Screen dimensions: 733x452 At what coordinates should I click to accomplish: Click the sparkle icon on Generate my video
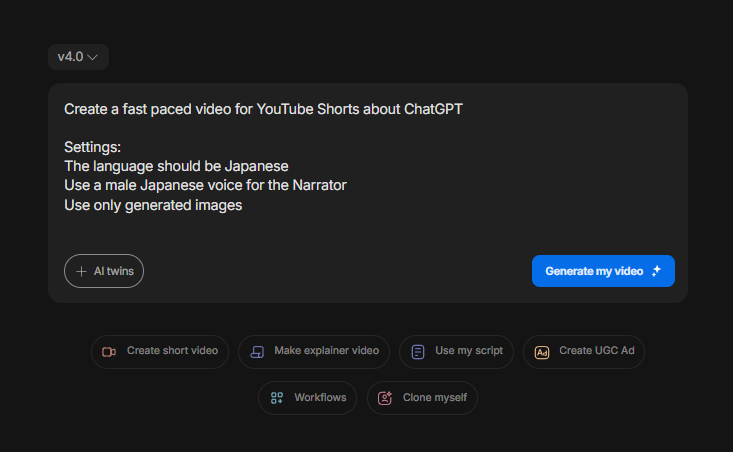pyautogui.click(x=656, y=271)
